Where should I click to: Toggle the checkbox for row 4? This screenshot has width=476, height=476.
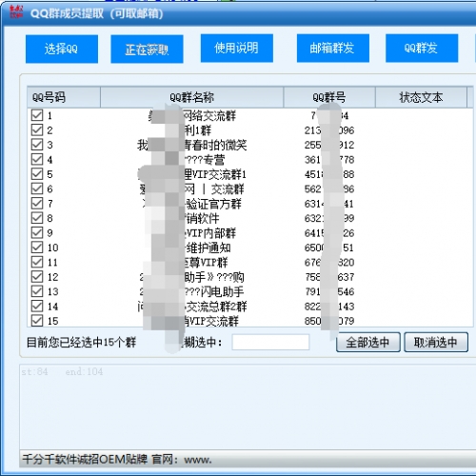point(37,159)
